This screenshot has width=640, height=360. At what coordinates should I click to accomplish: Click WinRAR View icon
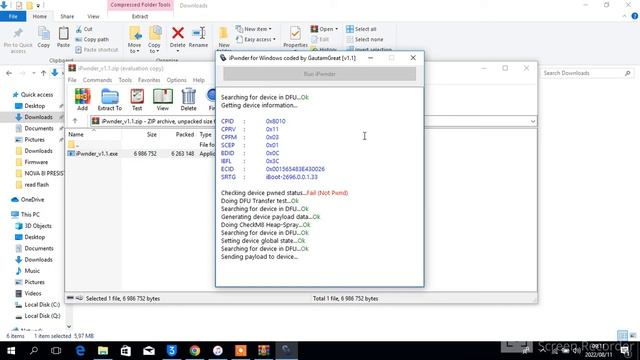[x=162, y=99]
